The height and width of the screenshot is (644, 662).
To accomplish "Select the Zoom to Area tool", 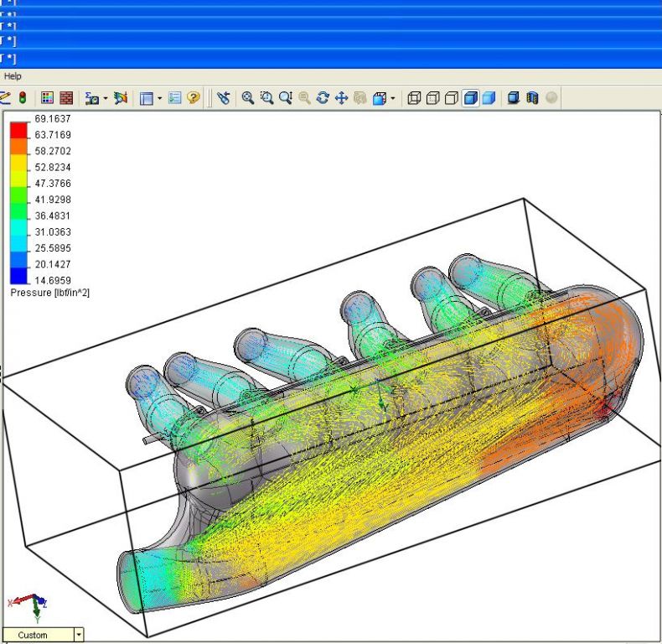I will pos(266,98).
